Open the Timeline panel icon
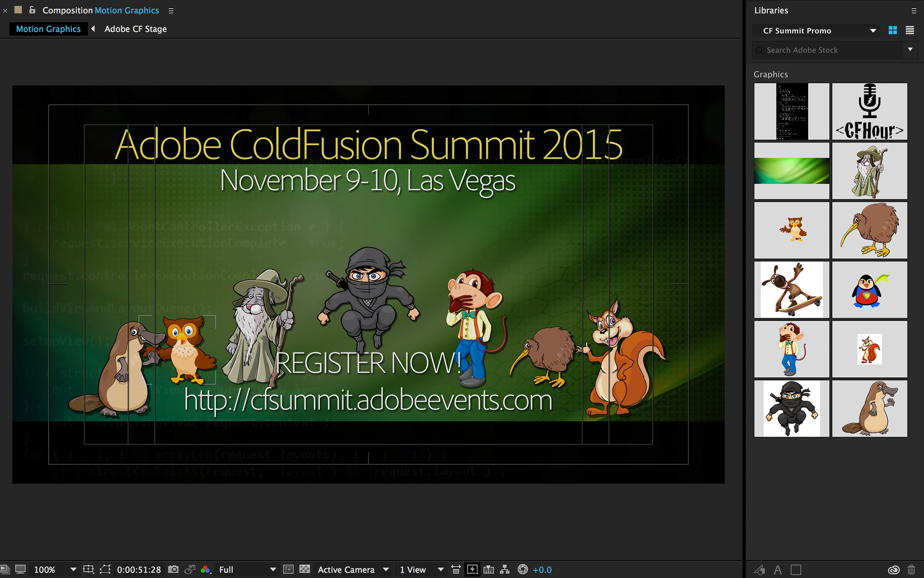Screen dimensions: 924x578 click(x=488, y=569)
